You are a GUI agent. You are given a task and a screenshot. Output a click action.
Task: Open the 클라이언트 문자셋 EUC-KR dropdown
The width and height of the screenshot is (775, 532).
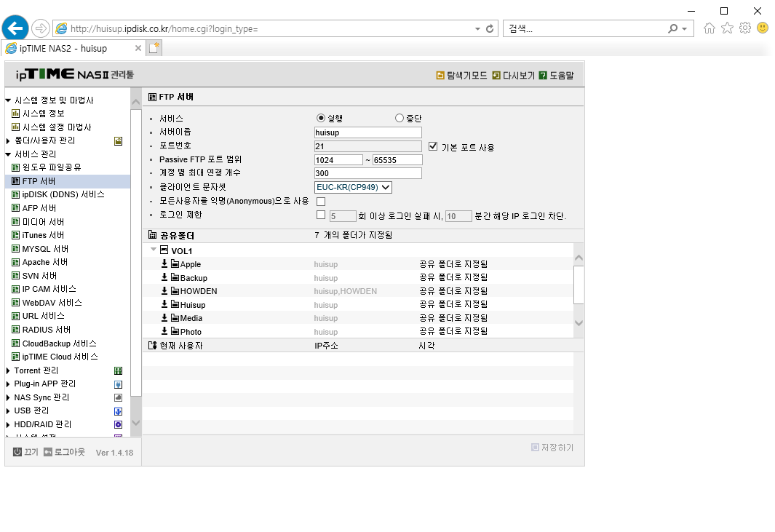point(354,187)
